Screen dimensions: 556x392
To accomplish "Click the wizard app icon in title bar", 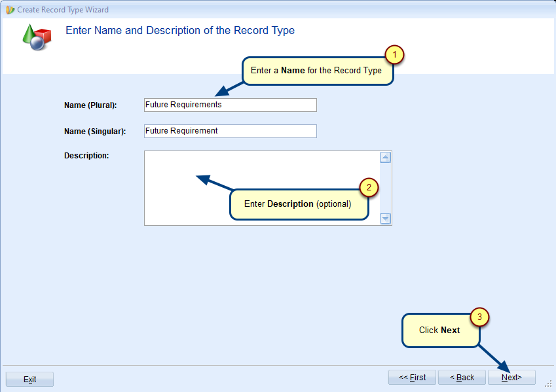I will [x=10, y=10].
